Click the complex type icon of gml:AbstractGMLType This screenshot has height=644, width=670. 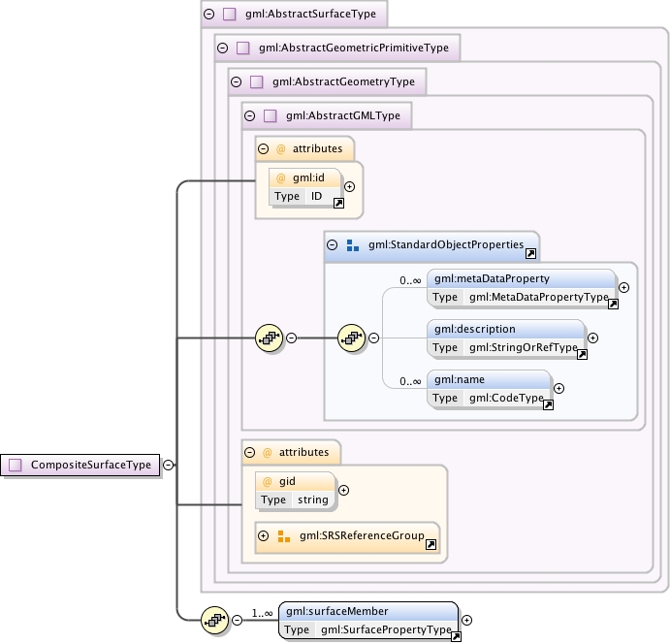click(x=271, y=115)
